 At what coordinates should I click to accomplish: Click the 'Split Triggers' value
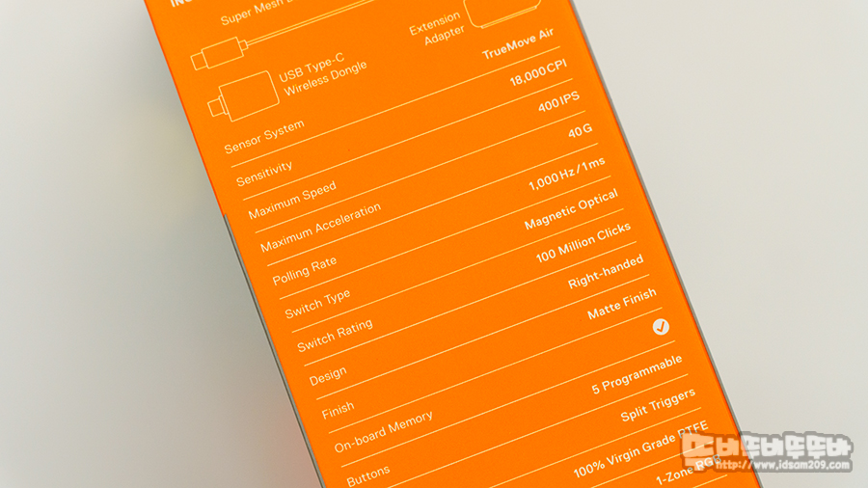point(658,404)
